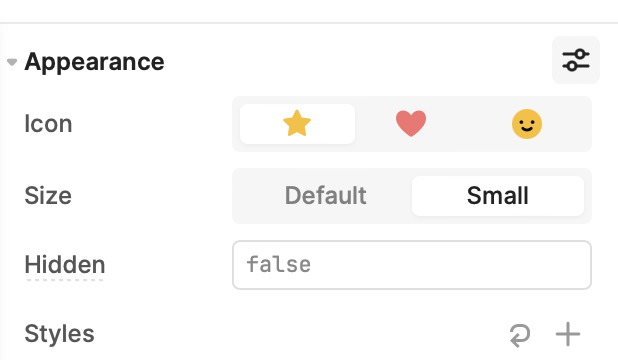Add a new style with the plus icon
The height and width of the screenshot is (360, 618).
pyautogui.click(x=568, y=334)
